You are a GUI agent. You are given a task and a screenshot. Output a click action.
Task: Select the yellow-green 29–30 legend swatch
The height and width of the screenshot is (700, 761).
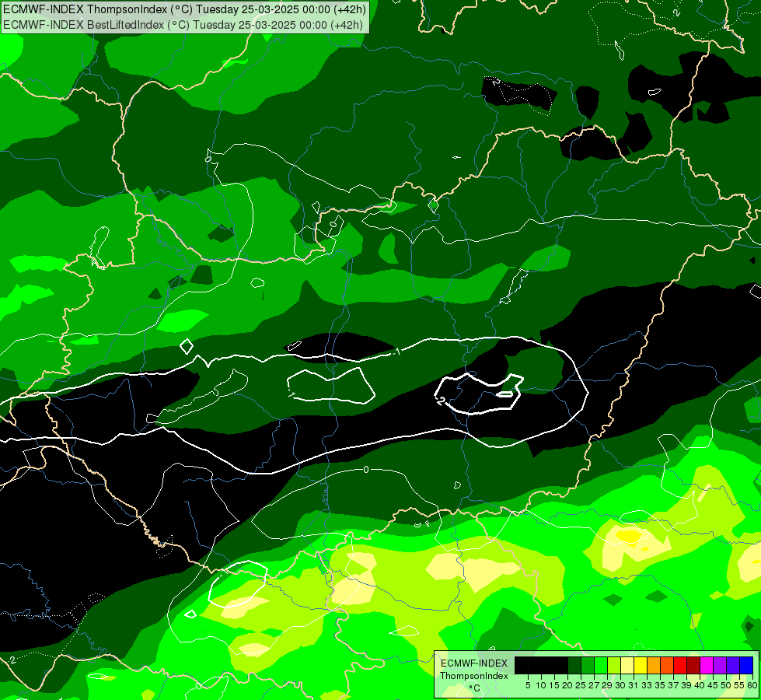click(x=614, y=665)
